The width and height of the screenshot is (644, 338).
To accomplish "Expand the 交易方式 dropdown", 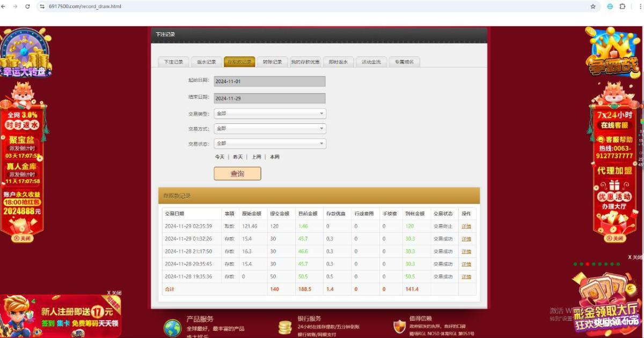I will pyautogui.click(x=270, y=128).
